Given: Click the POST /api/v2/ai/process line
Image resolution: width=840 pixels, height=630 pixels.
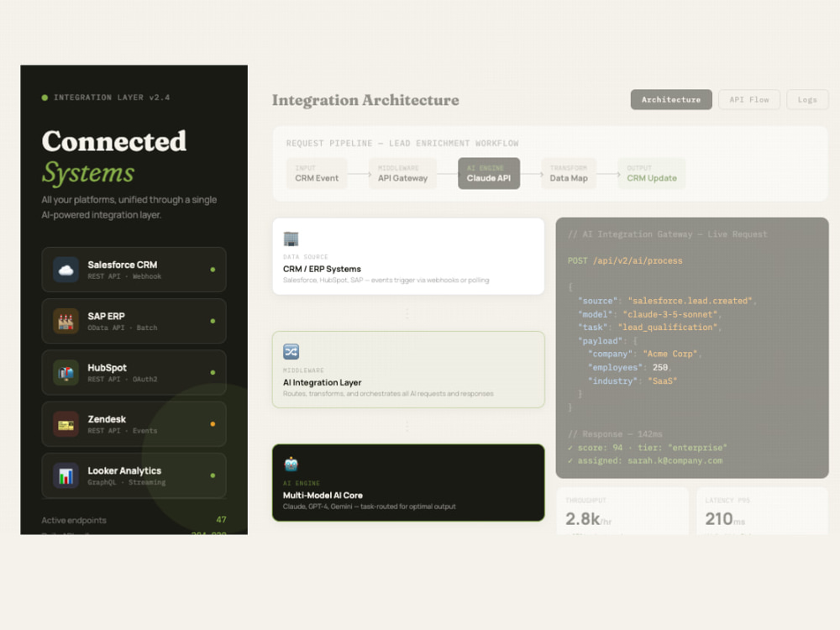Looking at the screenshot, I should point(625,261).
